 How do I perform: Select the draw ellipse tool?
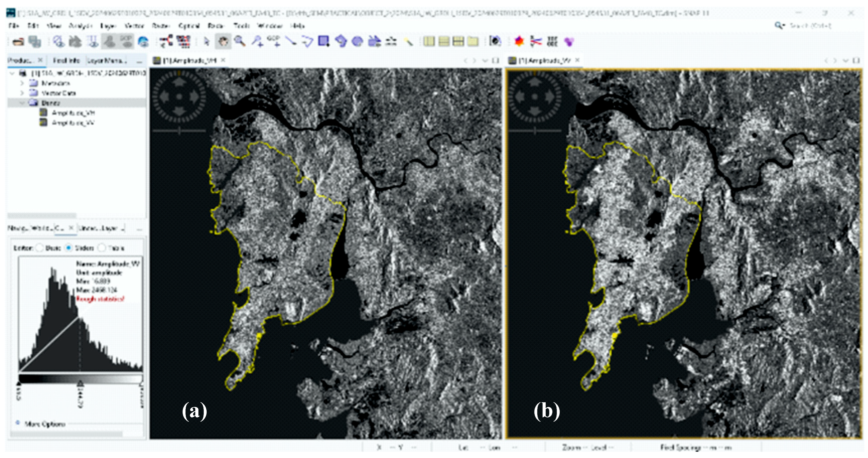click(357, 41)
